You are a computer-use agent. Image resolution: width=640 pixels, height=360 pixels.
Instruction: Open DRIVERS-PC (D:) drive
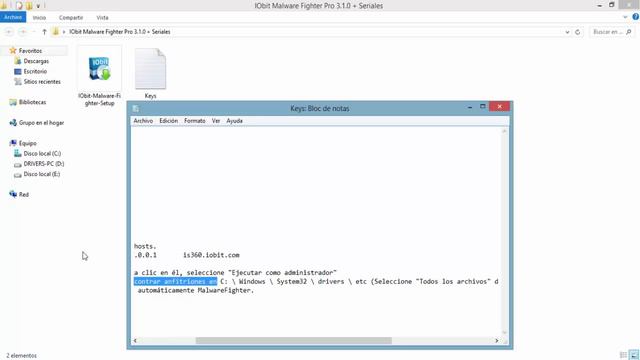(x=44, y=164)
